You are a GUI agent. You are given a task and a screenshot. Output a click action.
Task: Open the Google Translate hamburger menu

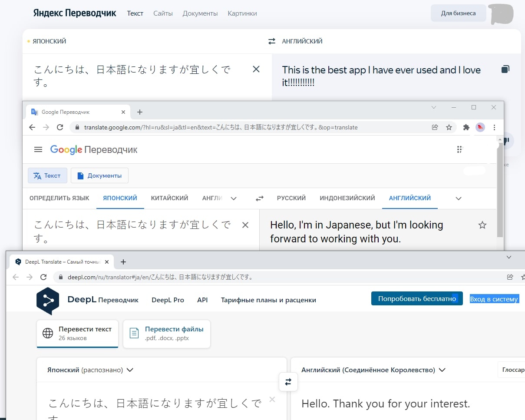click(38, 149)
